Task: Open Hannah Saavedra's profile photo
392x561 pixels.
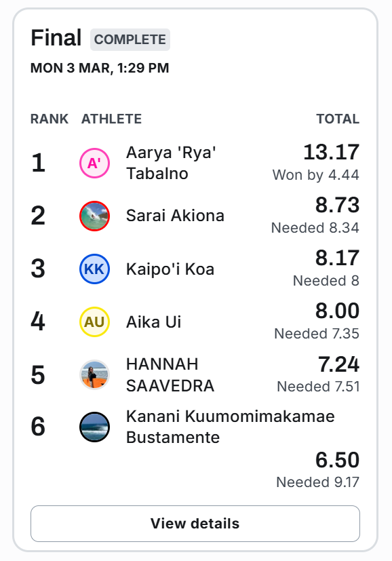Action: [94, 375]
